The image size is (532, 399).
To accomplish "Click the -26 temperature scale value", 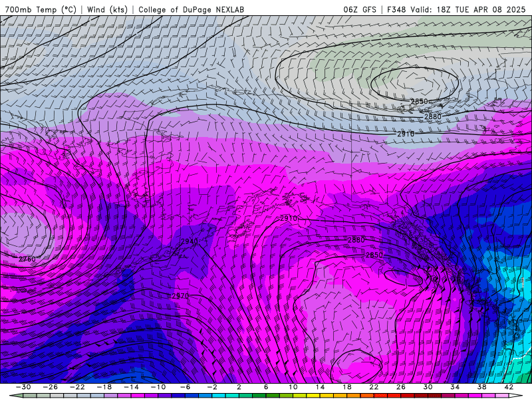I will [51, 387].
